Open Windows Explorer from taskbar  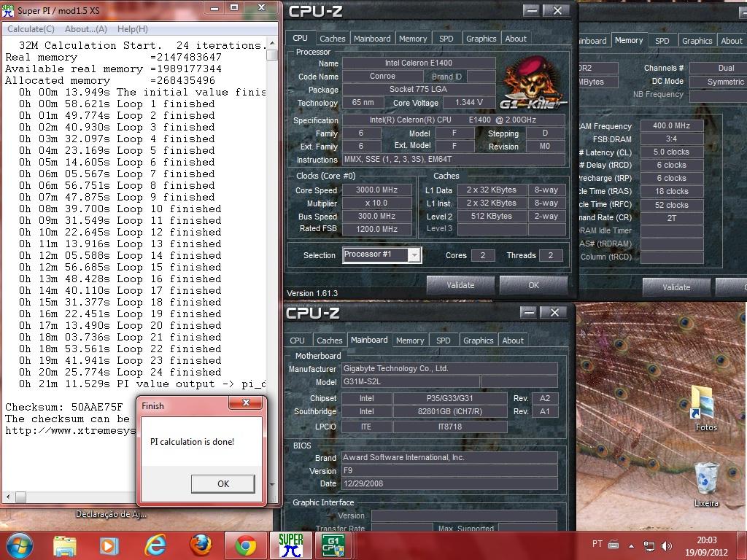coord(65,546)
